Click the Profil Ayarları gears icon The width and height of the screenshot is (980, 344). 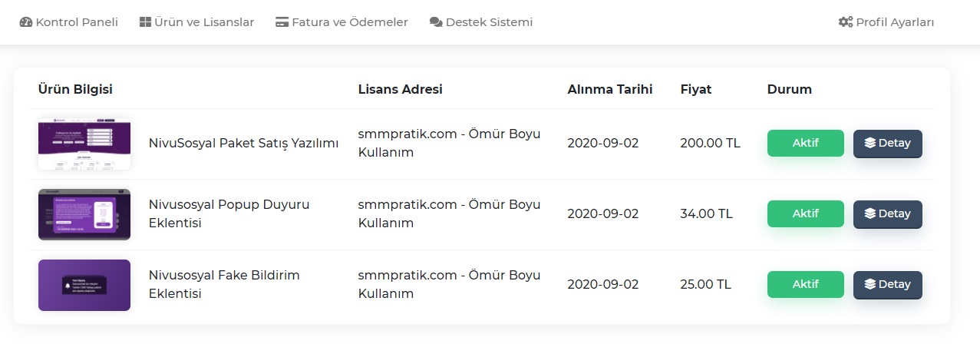[846, 22]
